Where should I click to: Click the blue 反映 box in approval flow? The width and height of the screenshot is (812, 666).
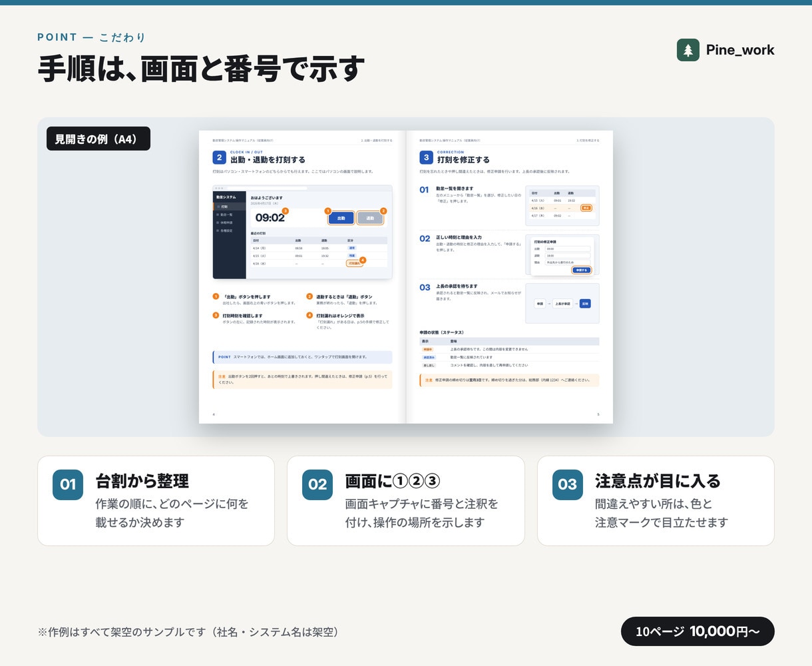tap(585, 303)
